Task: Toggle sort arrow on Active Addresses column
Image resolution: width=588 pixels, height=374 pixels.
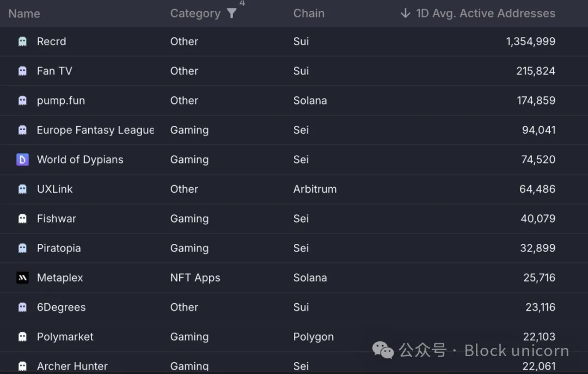Action: (405, 14)
